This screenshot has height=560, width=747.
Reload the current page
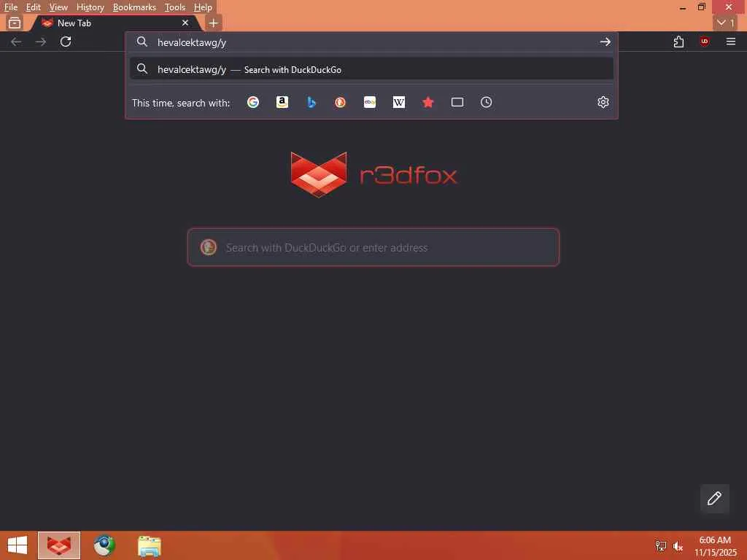point(66,42)
